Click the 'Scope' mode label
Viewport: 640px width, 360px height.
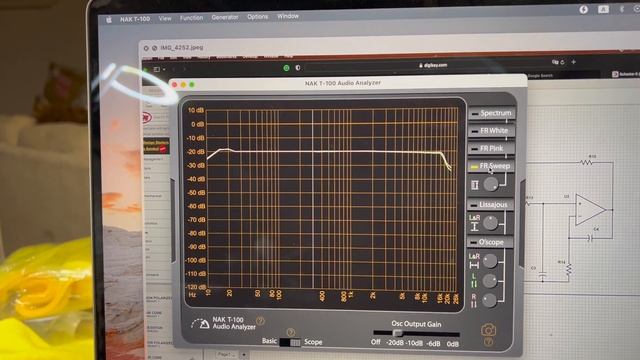pos(313,342)
